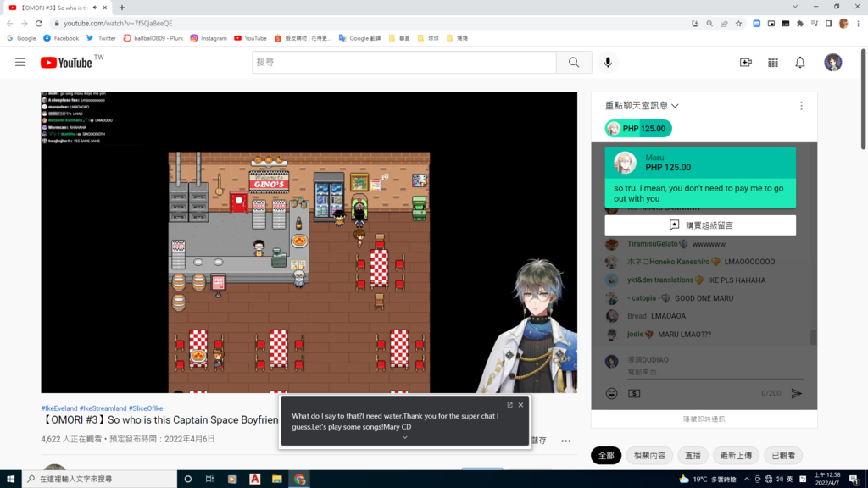The image size is (868, 488).
Task: Open Chrome three-dot menu
Action: coord(858,23)
